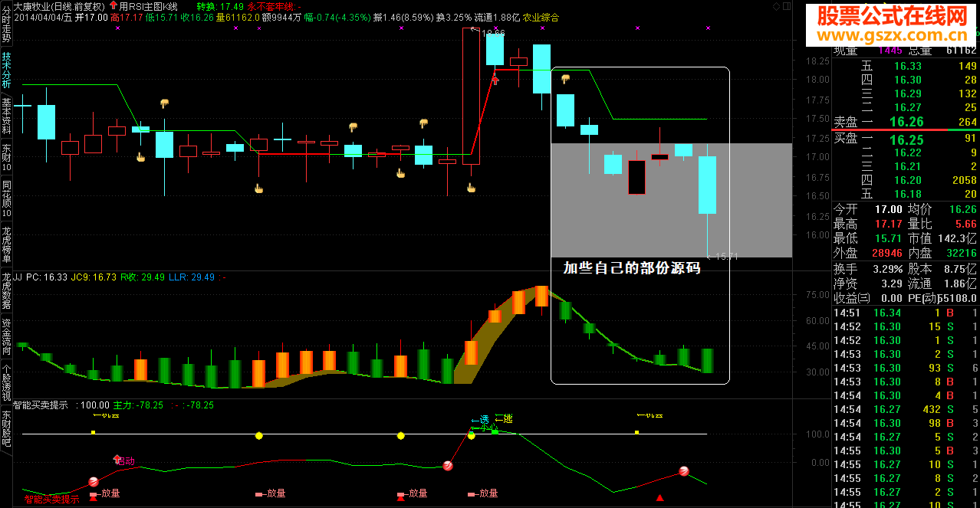Click the 18.00 price axis label

tap(817, 79)
